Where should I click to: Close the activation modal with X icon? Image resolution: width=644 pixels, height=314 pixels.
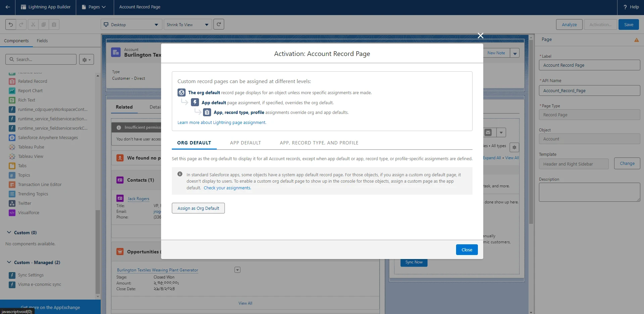point(481,36)
